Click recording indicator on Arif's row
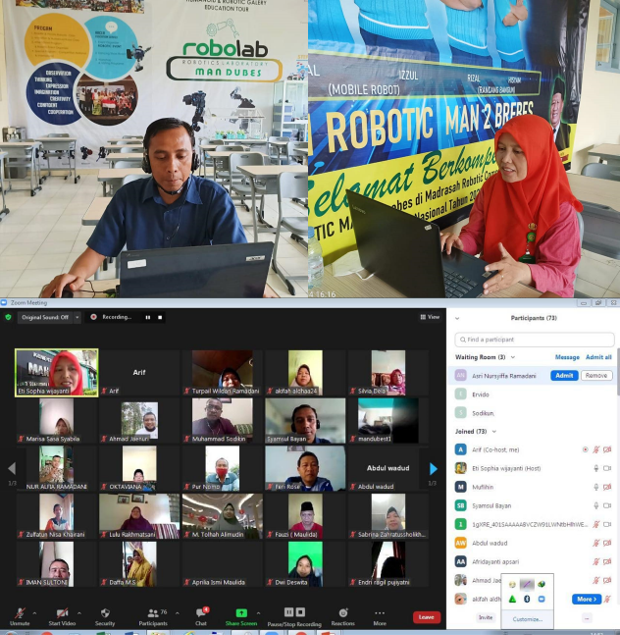 (x=585, y=450)
